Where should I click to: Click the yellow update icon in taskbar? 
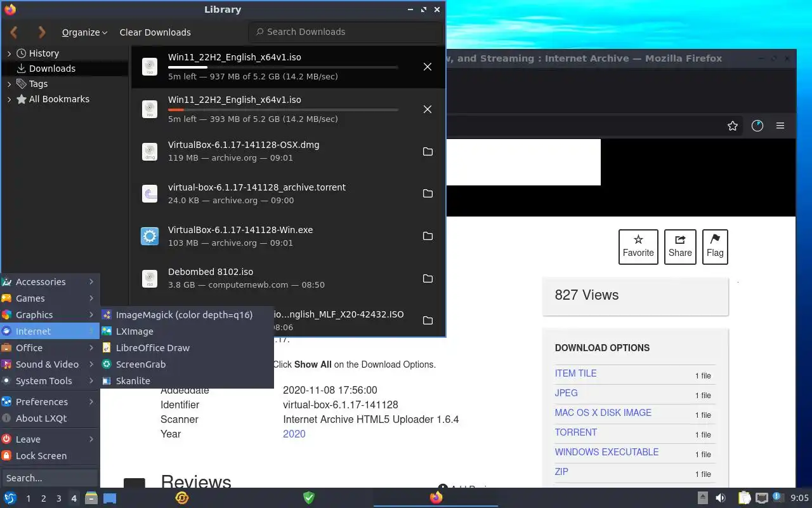point(181,498)
